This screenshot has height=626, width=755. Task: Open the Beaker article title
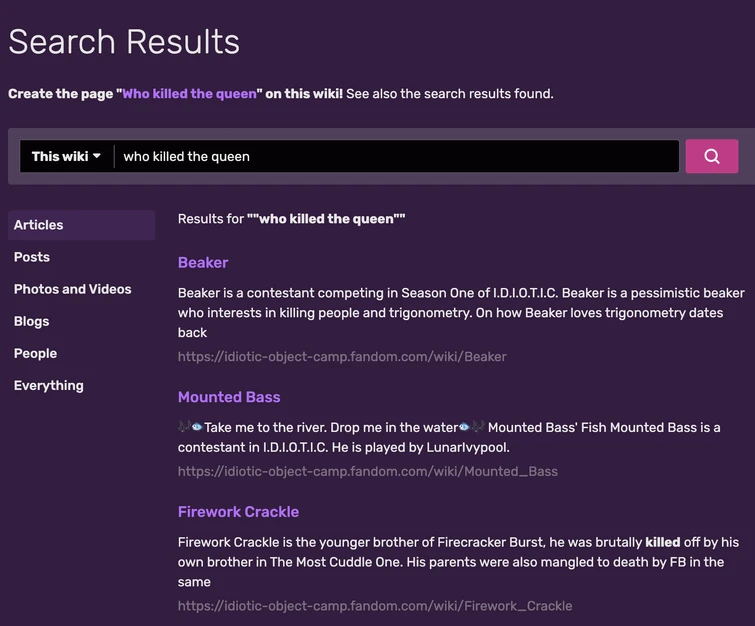(203, 263)
